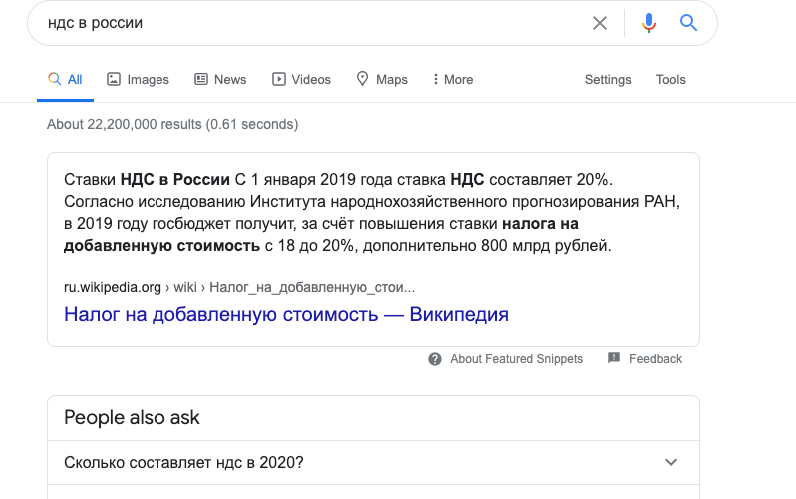Screen dimensions: 796x499
Task: Click the News tab newspaper icon
Action: (201, 79)
